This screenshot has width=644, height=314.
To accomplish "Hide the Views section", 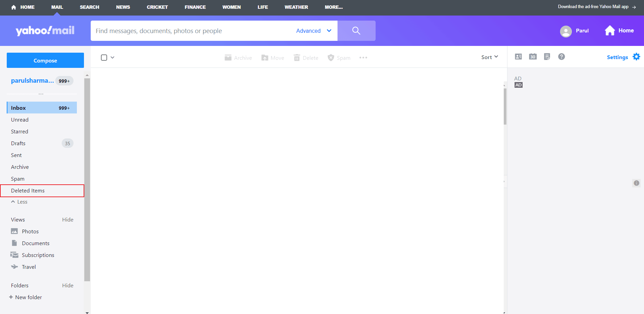I will coord(67,219).
